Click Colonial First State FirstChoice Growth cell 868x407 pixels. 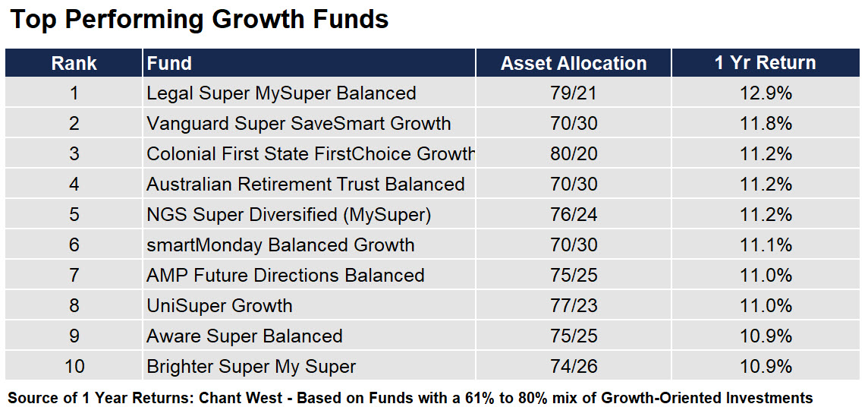coord(309,154)
